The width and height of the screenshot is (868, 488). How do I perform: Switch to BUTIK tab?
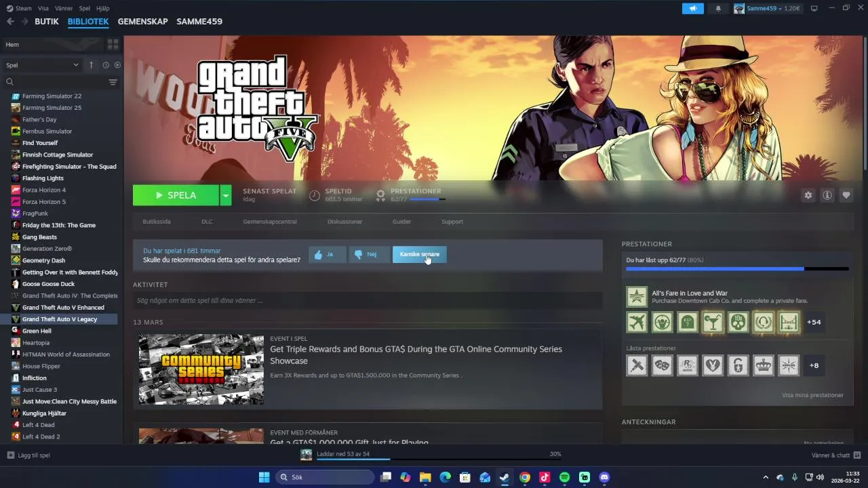(47, 22)
